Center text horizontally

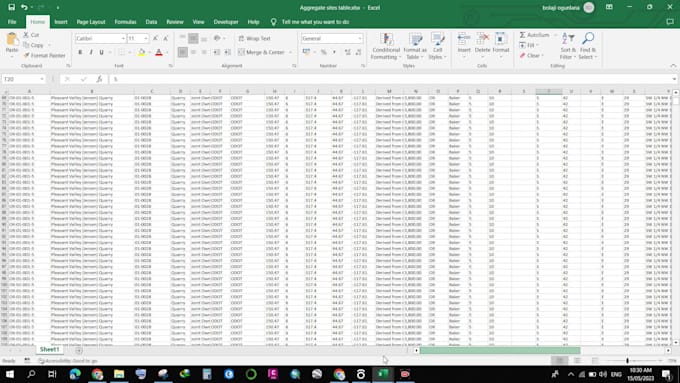coord(193,52)
